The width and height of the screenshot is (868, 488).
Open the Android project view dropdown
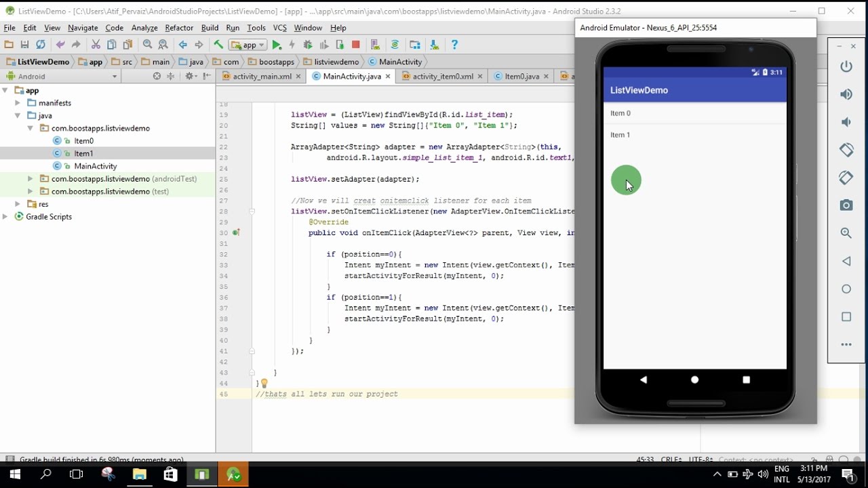[x=114, y=77]
